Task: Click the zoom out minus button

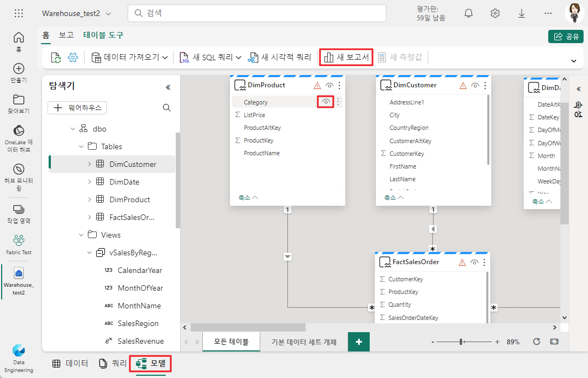Action: pyautogui.click(x=433, y=342)
